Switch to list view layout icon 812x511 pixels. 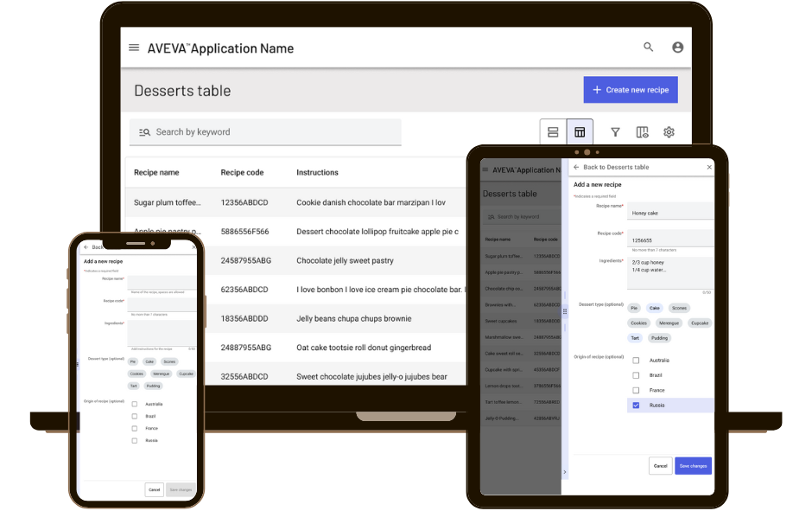click(x=553, y=132)
